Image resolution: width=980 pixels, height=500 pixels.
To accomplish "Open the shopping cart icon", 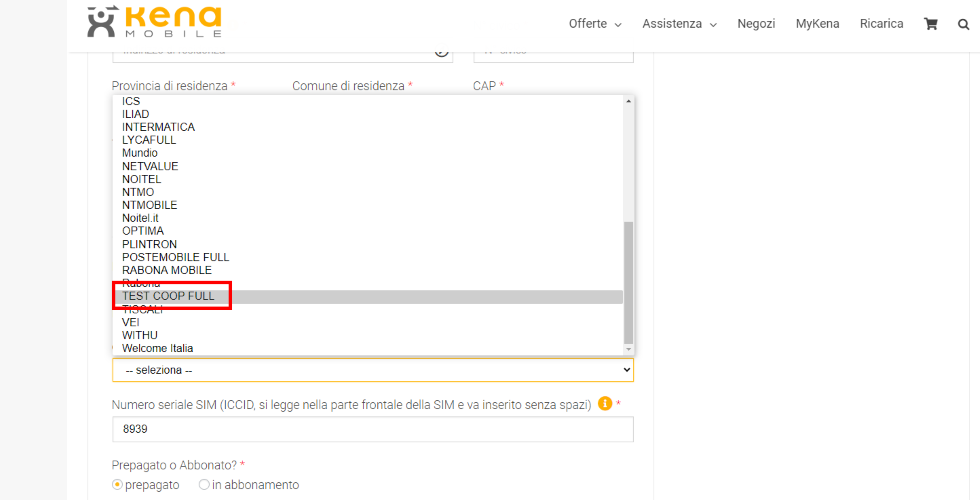I will click(x=931, y=24).
